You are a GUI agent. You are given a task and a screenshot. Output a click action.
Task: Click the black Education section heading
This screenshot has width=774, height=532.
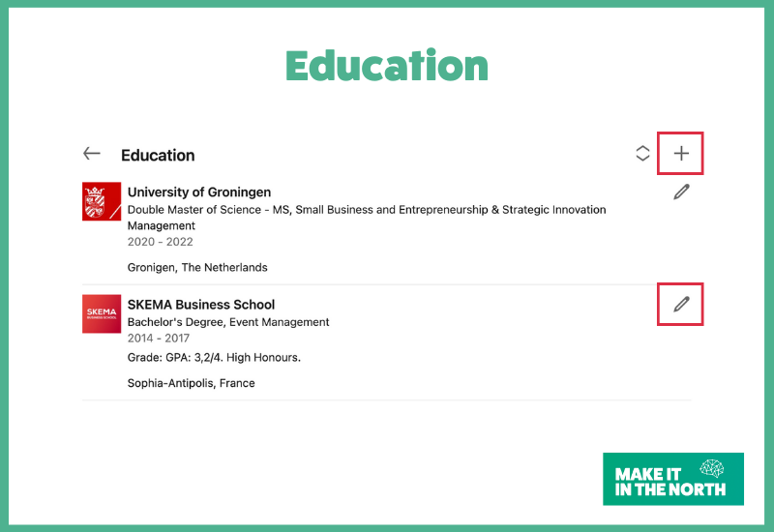point(158,155)
